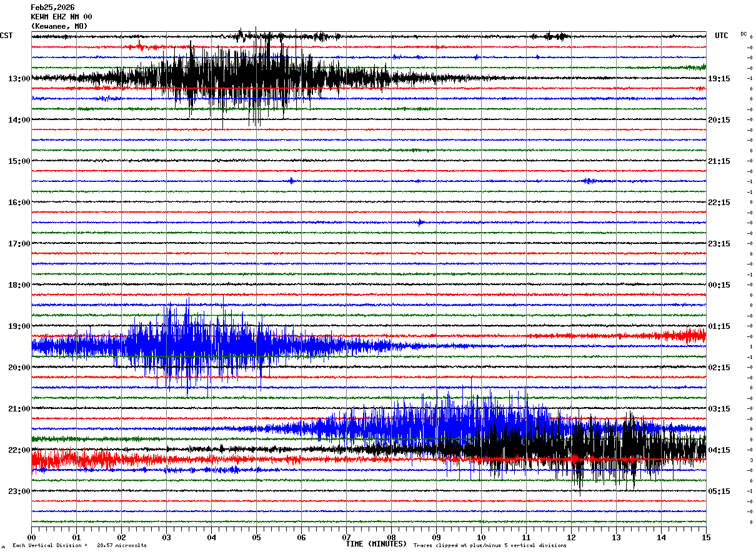Select the 17:00 CST time label
This screenshot has height=554, width=756.
(x=19, y=244)
